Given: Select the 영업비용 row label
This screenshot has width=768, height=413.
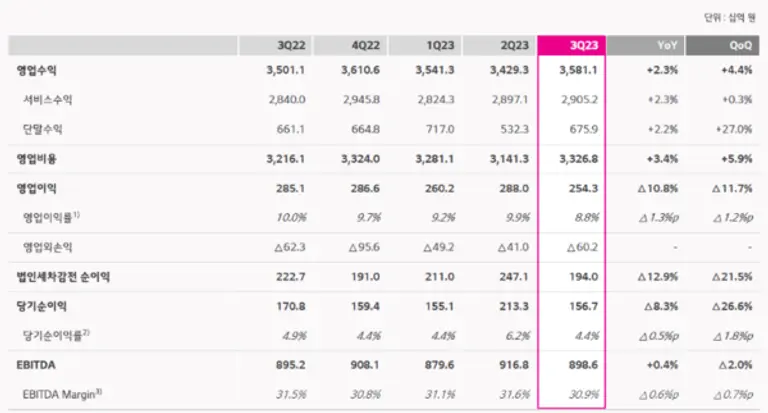Looking at the screenshot, I should [x=37, y=158].
